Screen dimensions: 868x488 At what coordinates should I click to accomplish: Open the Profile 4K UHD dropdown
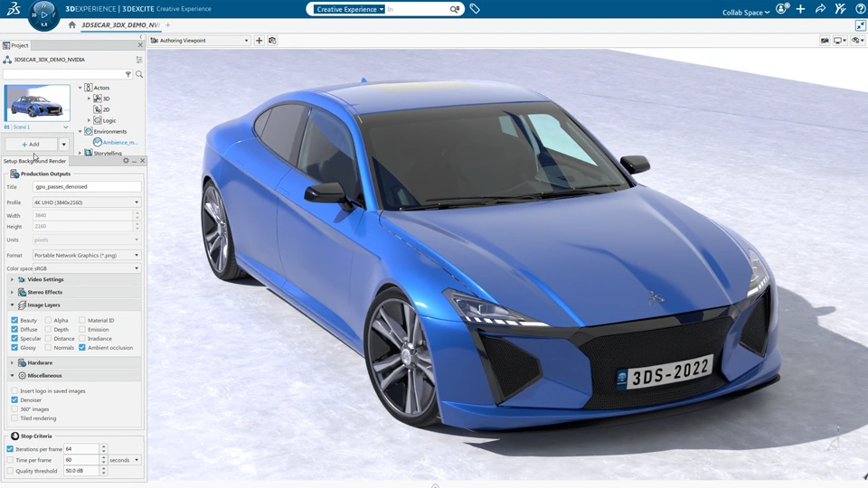(87, 202)
